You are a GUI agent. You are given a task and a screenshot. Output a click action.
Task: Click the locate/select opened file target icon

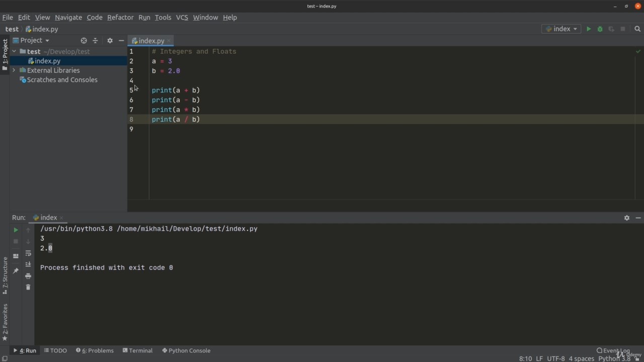(x=84, y=40)
